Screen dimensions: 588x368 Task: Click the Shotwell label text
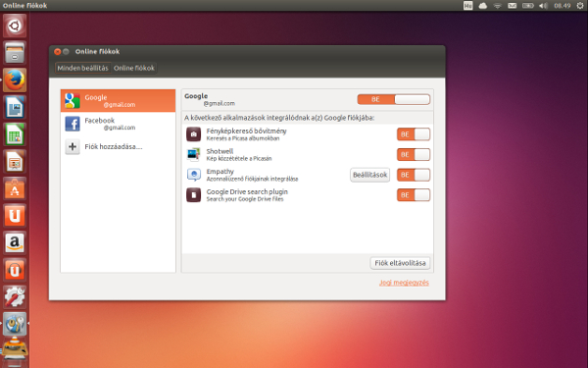click(220, 151)
